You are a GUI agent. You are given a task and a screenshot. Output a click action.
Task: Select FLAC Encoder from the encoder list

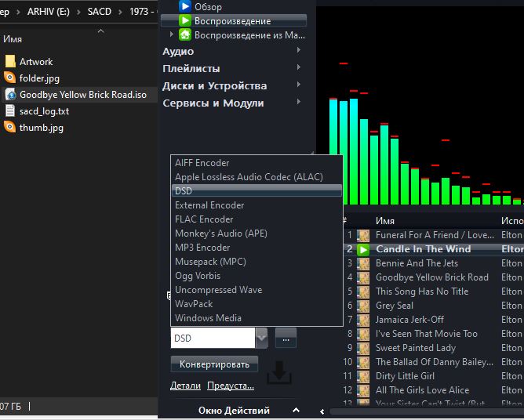[204, 219]
